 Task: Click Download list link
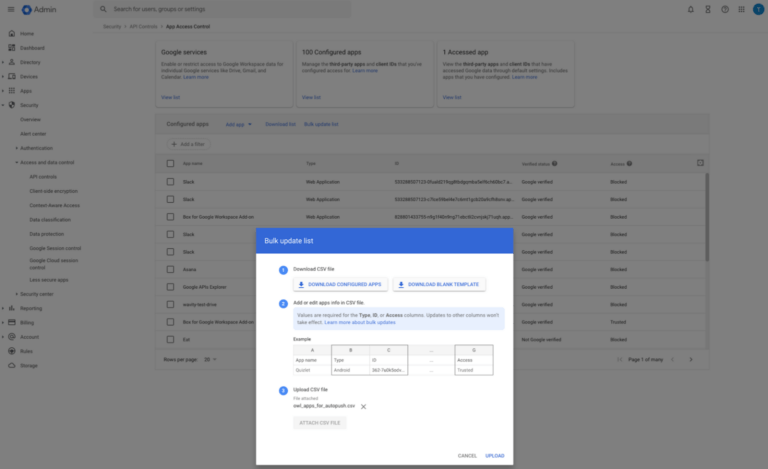(280, 124)
